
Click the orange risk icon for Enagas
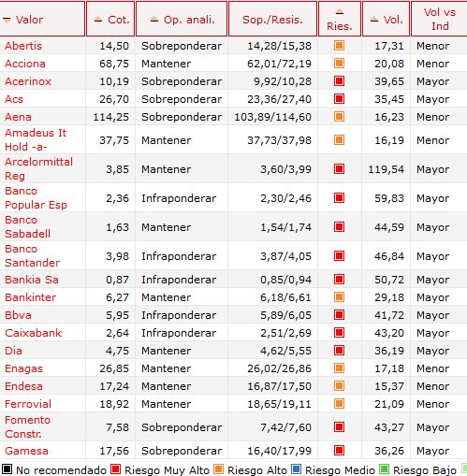pyautogui.click(x=339, y=368)
